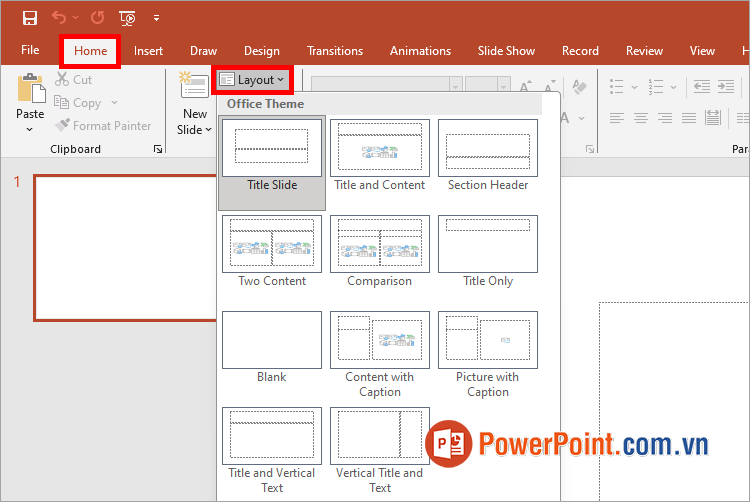Align text left icon
This screenshot has height=502, width=750.
click(x=617, y=118)
